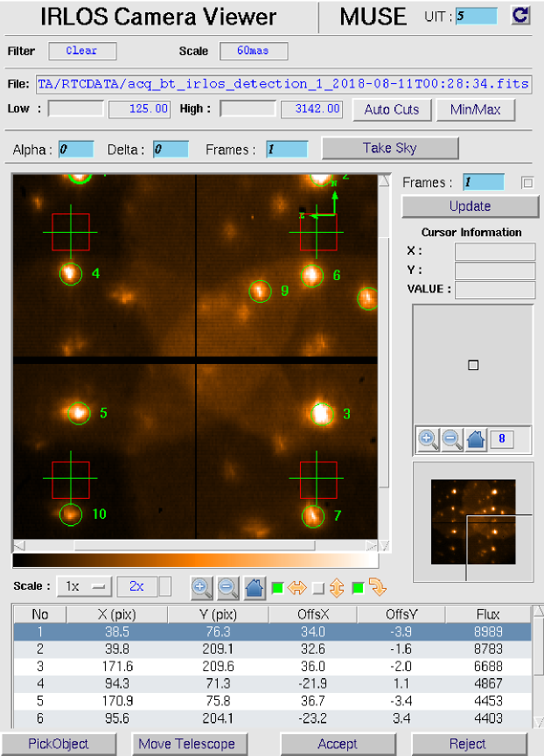The width and height of the screenshot is (544, 756).
Task: Reset main image view with home icon
Action: 254,587
